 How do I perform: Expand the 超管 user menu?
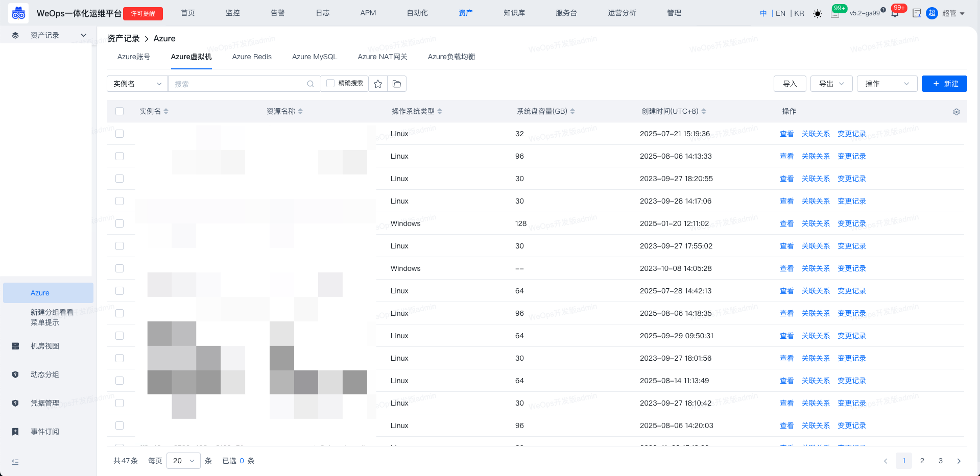[953, 13]
